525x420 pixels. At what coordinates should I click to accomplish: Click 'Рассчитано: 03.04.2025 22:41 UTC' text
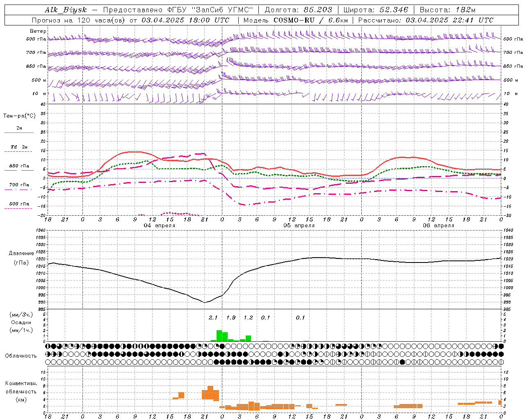click(426, 20)
